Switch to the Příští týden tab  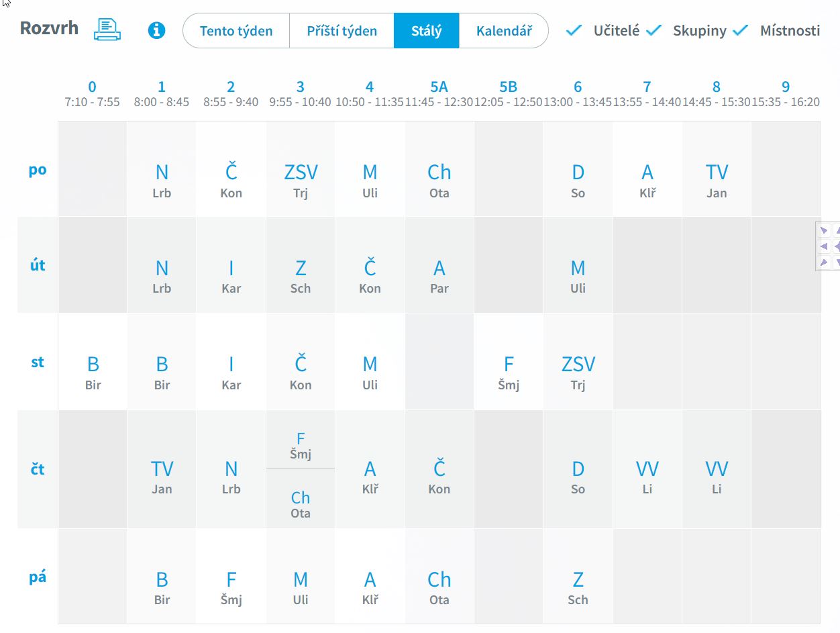pyautogui.click(x=342, y=31)
